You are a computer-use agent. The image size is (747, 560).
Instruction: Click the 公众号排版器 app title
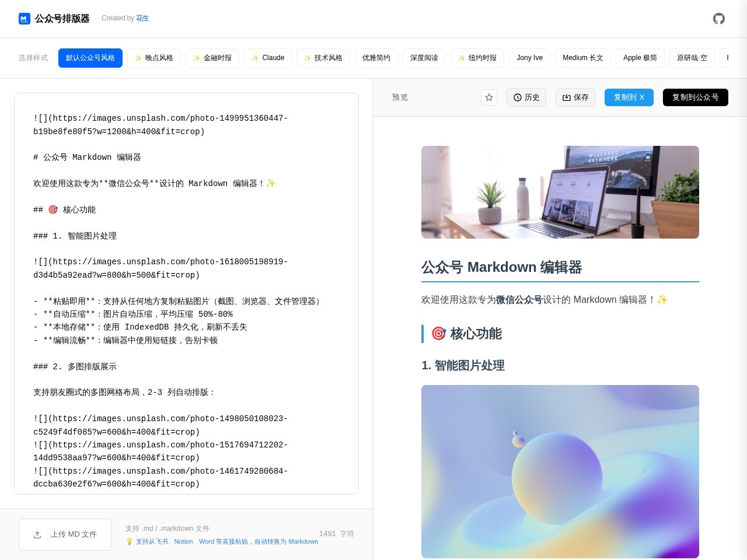pos(62,19)
